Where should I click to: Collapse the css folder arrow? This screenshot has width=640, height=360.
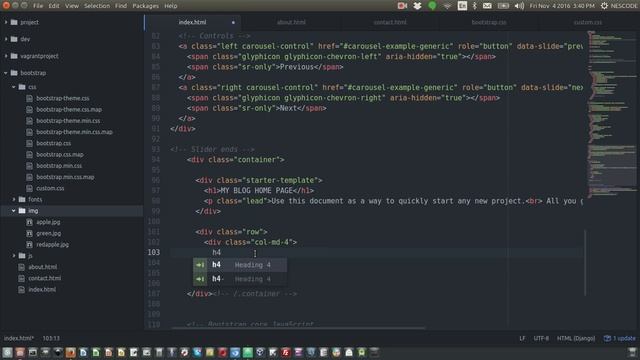pyautogui.click(x=14, y=87)
